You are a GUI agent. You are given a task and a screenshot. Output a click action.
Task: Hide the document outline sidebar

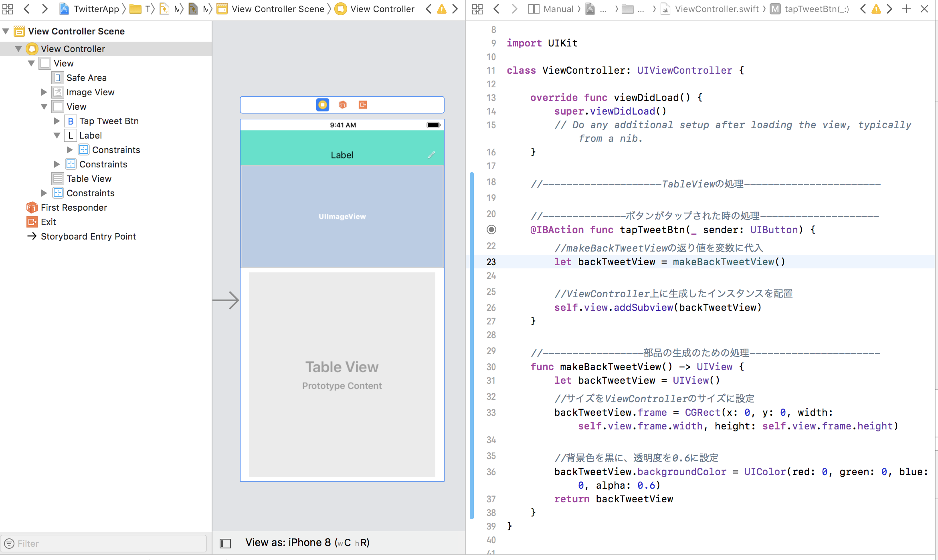click(x=224, y=543)
